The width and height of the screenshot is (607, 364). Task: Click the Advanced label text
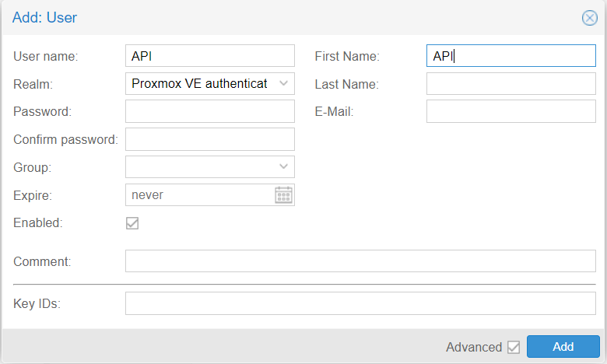(474, 347)
